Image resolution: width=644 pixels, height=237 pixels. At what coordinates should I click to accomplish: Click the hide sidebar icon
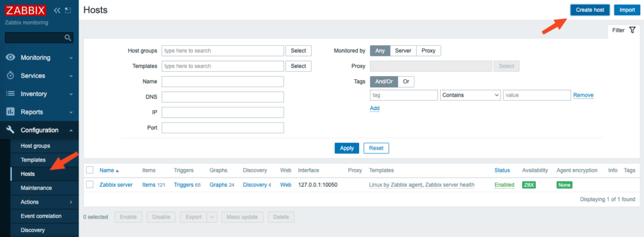tap(68, 10)
